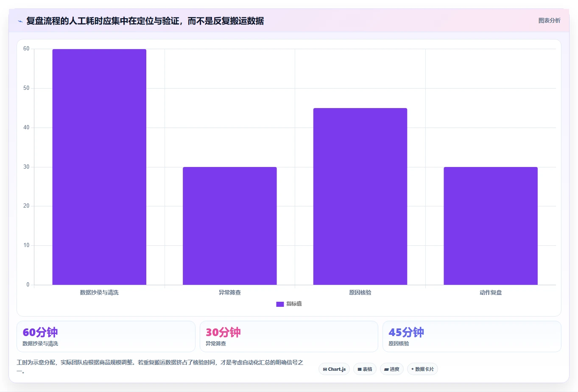Click the 异常筛查 bar in chart
Image resolution: width=578 pixels, height=392 pixels.
click(x=230, y=226)
